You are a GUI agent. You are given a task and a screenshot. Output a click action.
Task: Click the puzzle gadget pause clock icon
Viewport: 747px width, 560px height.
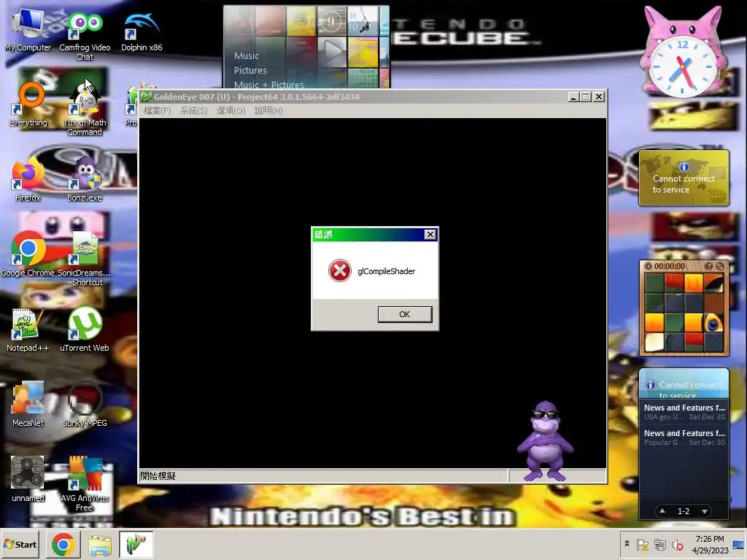pos(649,266)
